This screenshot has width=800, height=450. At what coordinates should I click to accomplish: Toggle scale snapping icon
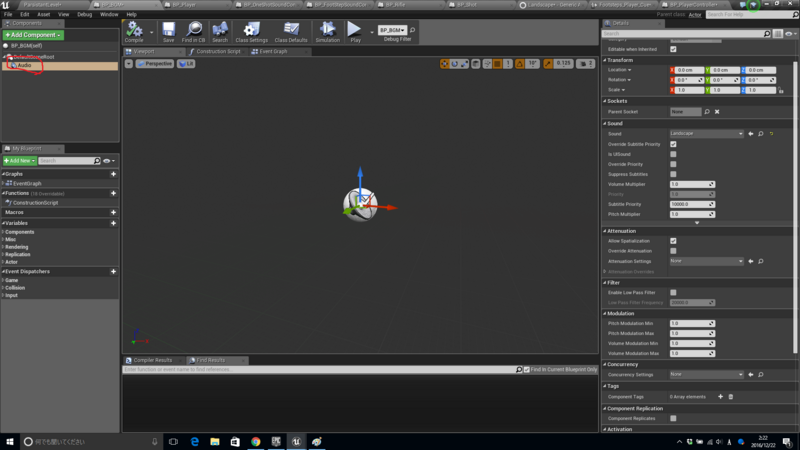point(547,64)
